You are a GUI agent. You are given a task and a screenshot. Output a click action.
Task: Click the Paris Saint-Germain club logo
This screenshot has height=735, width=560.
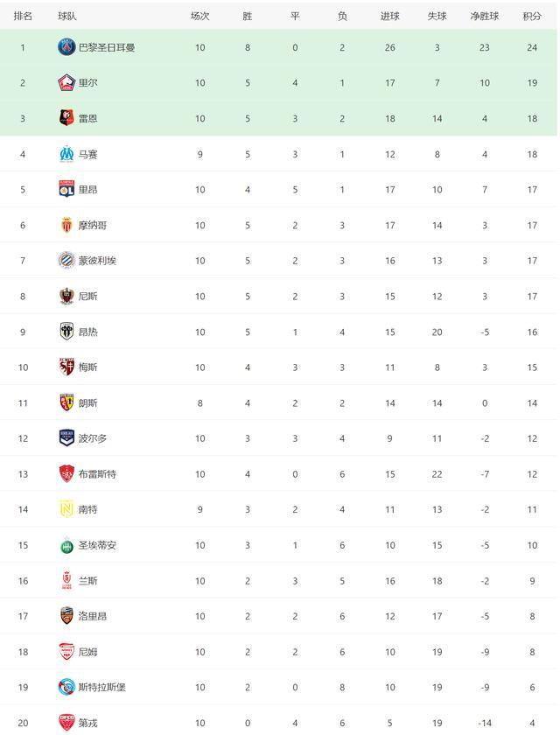(66, 47)
